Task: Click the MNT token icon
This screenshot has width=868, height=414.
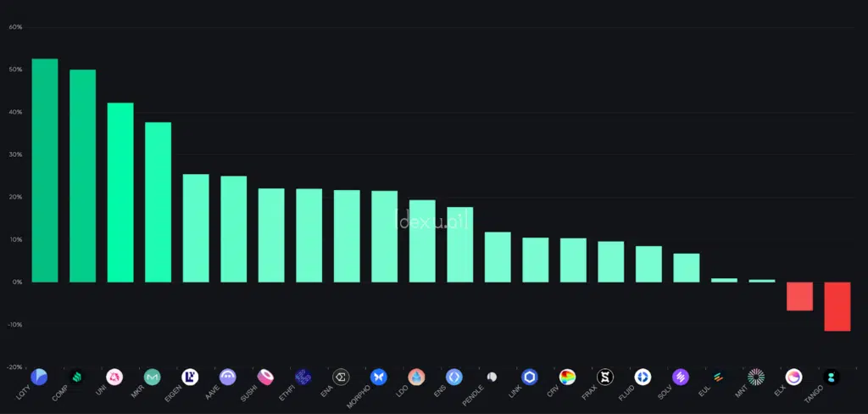Action: (756, 377)
